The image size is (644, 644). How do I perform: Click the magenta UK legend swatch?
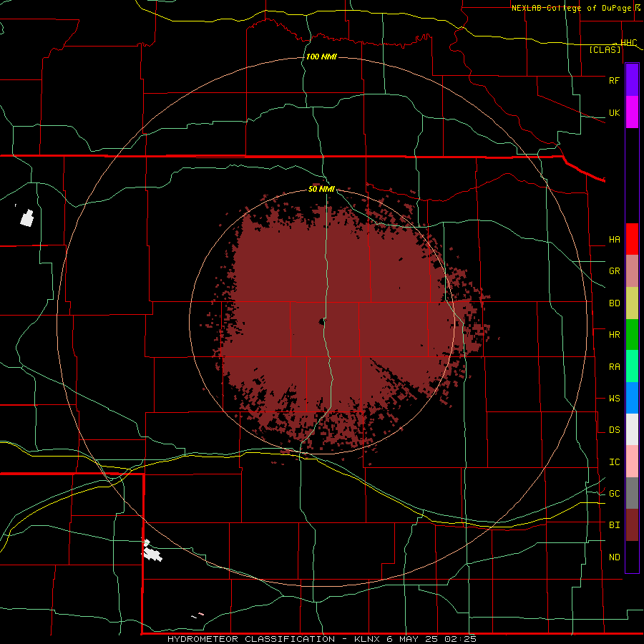click(x=632, y=112)
